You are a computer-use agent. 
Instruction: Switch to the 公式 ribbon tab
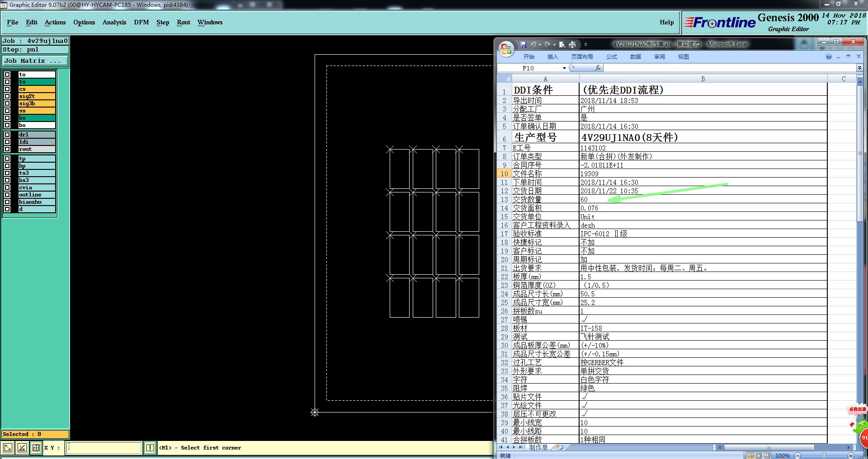[x=612, y=56]
